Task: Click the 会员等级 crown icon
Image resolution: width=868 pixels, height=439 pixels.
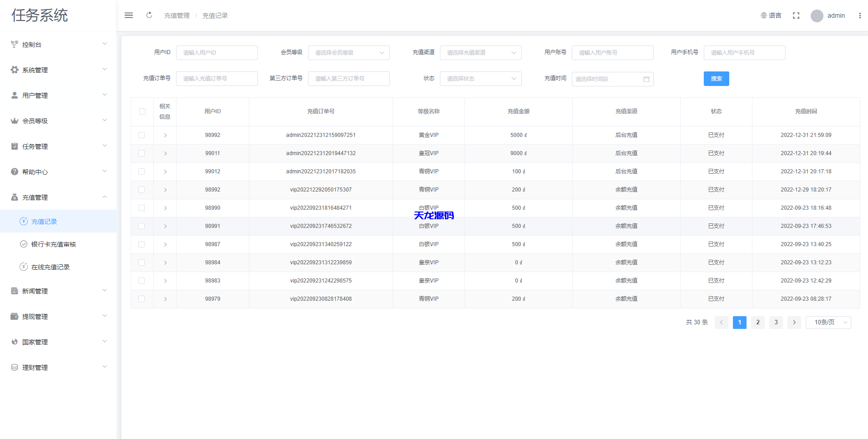Action: coord(15,121)
